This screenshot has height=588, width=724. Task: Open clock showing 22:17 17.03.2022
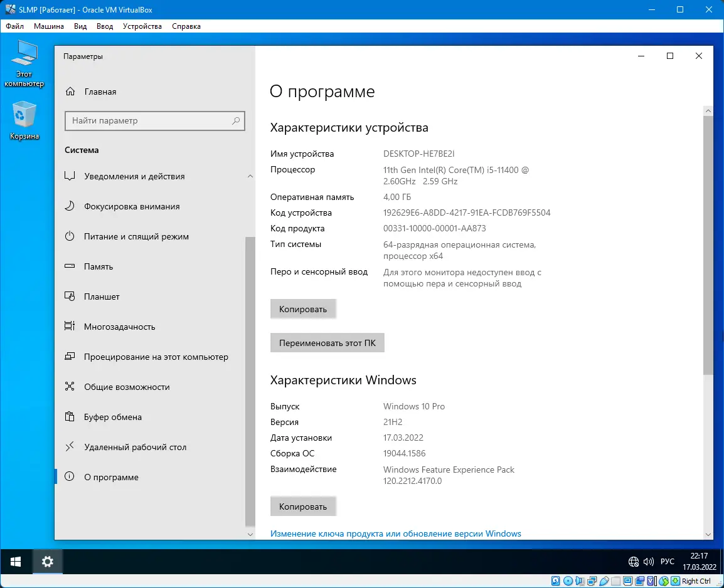[699, 561]
